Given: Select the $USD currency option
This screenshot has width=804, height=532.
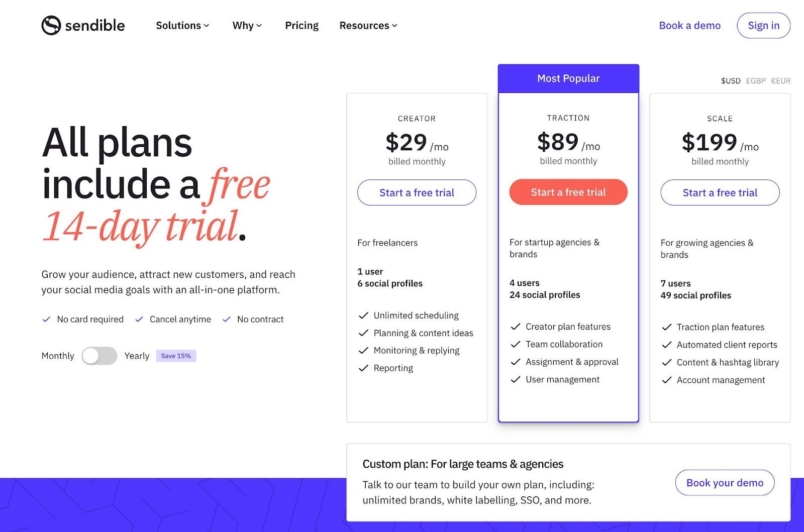Looking at the screenshot, I should pos(731,81).
